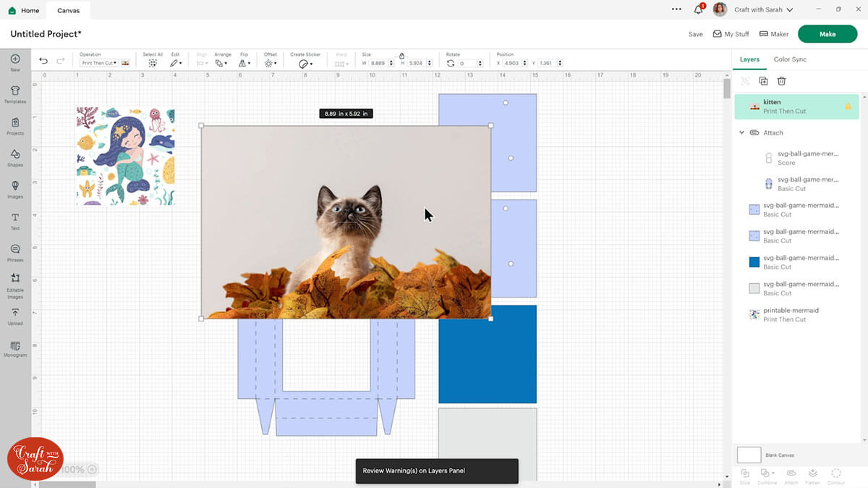868x488 pixels.
Task: Toggle the size aspect ratio lock
Action: point(401,55)
